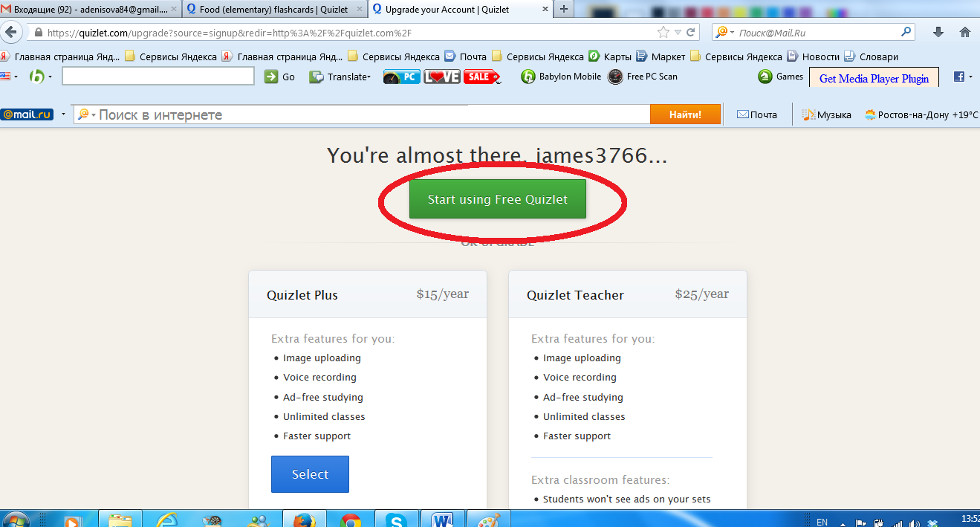The width and height of the screenshot is (980, 527).
Task: Run Free PC Scan
Action: click(x=643, y=77)
